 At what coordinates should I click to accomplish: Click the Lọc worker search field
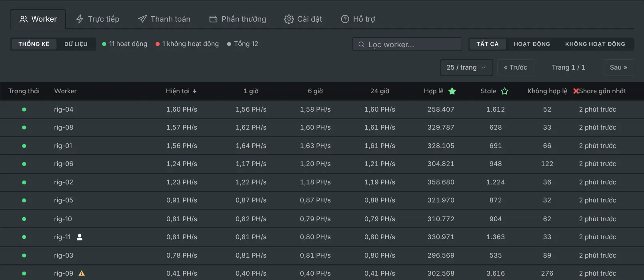pyautogui.click(x=407, y=44)
